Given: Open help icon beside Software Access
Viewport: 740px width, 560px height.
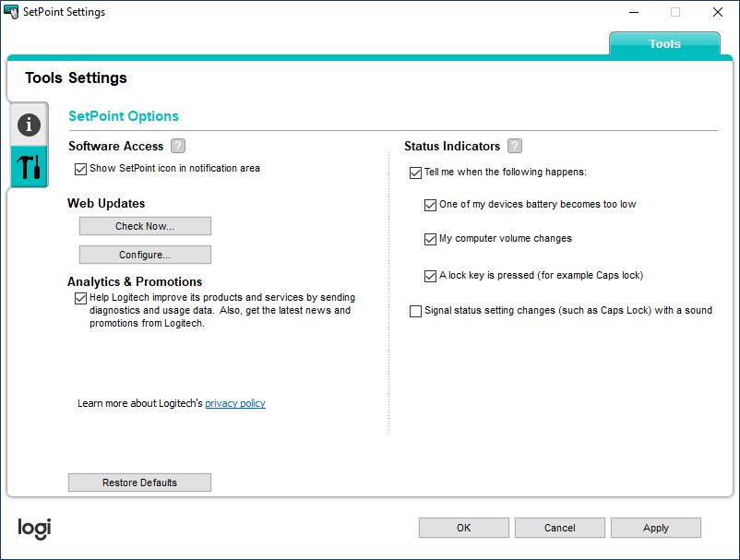Looking at the screenshot, I should tap(178, 146).
